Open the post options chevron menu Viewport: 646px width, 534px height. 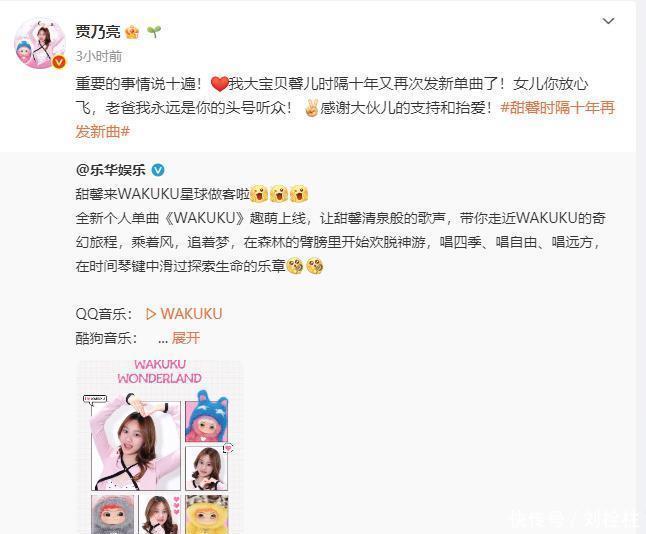pyautogui.click(x=608, y=21)
